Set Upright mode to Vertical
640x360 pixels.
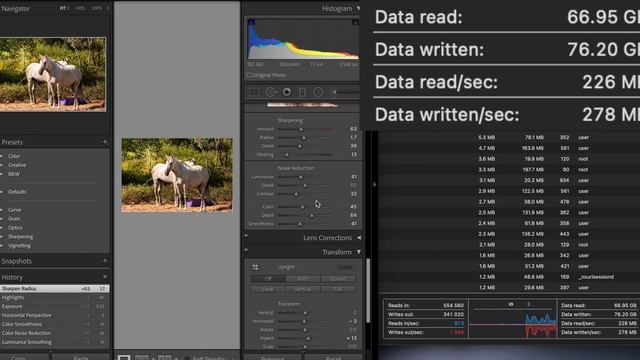(x=303, y=289)
